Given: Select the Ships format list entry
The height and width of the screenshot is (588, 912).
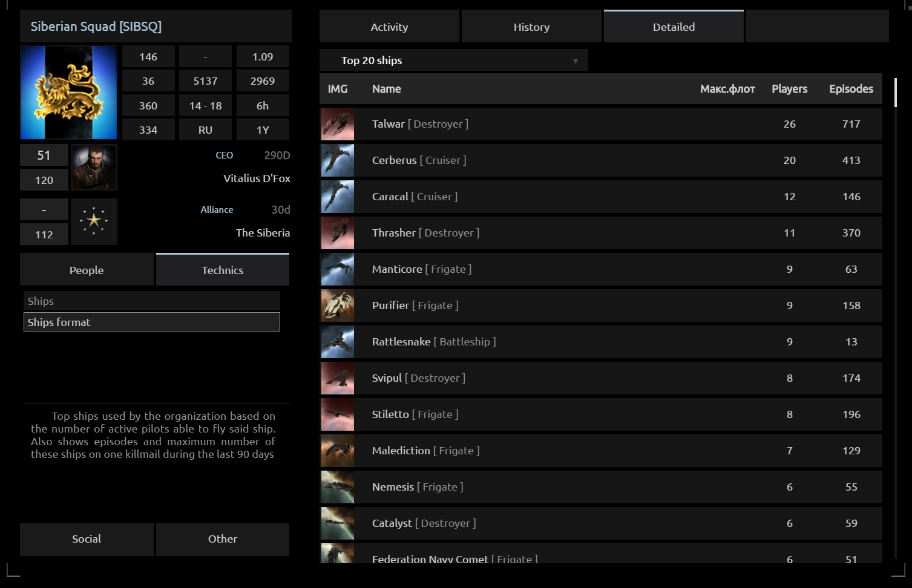Looking at the screenshot, I should pyautogui.click(x=152, y=322).
